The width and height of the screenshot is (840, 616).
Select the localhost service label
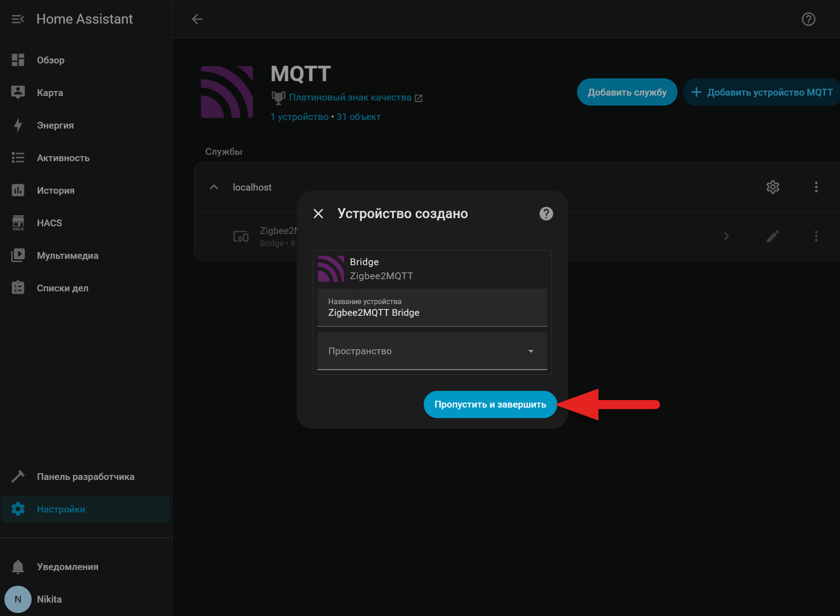(x=252, y=187)
